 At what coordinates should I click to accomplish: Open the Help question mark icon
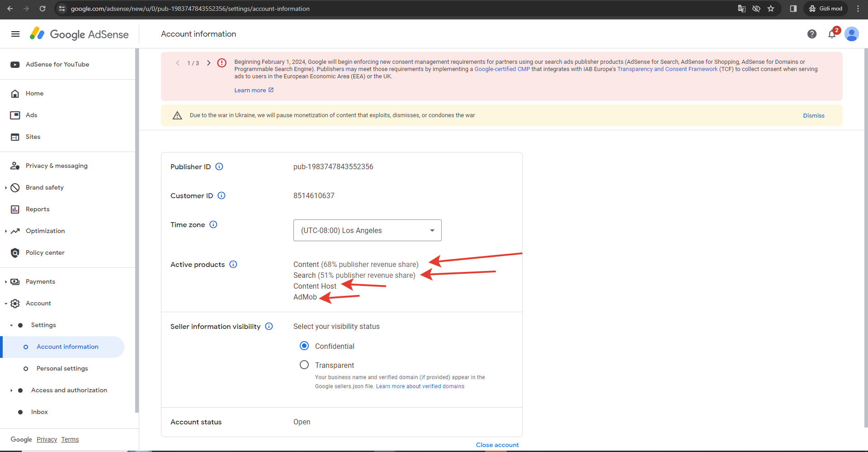click(812, 34)
